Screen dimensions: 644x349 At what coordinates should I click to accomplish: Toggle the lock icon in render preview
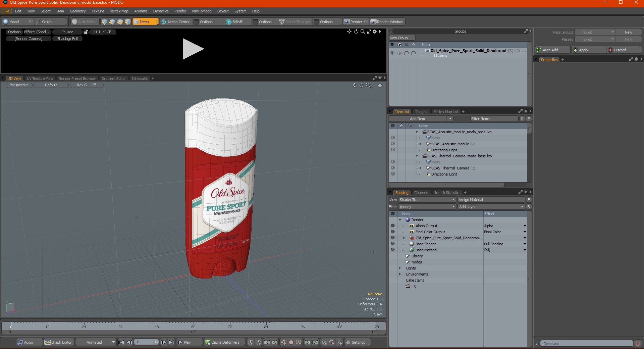point(86,32)
